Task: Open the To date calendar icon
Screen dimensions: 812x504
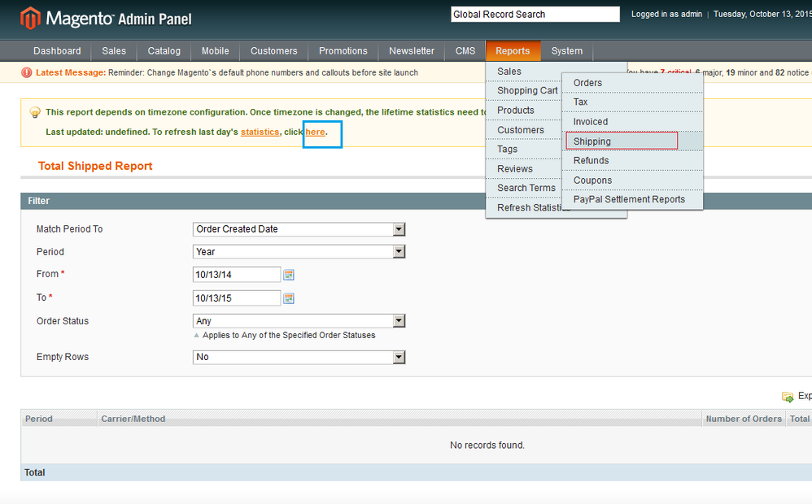Action: (289, 298)
